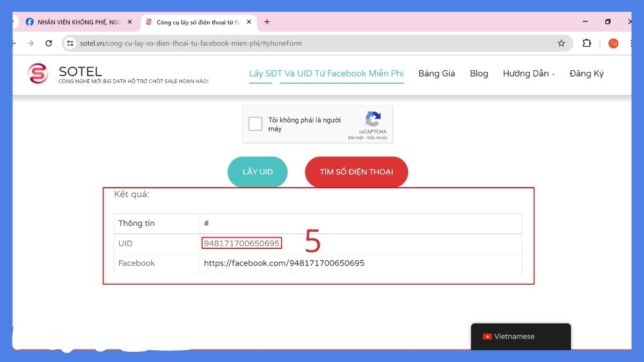Click the TÌM SỐ ĐIỆN THOẠI button
Image resolution: width=644 pixels, height=362 pixels.
356,172
